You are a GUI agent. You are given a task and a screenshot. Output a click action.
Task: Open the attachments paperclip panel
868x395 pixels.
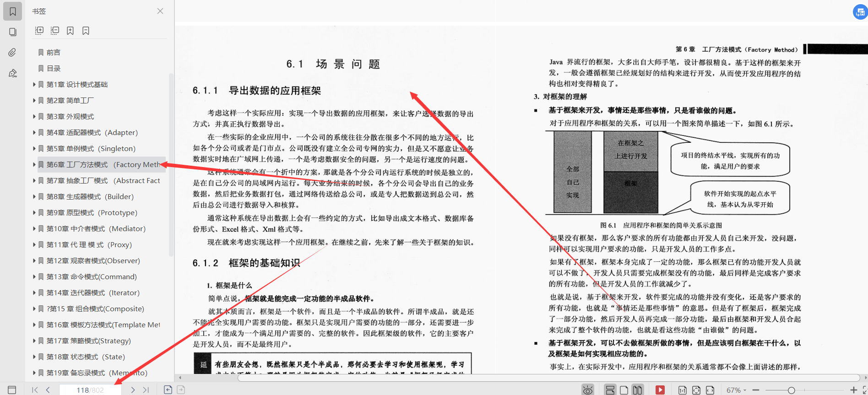point(13,53)
